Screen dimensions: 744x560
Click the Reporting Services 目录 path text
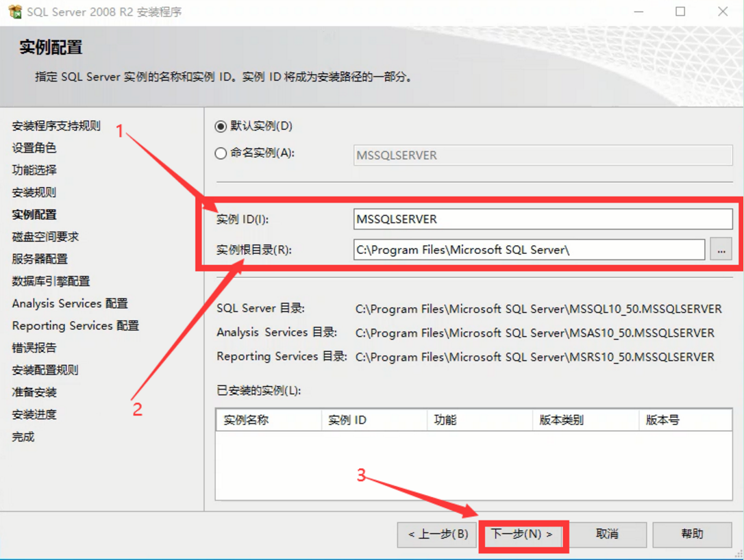point(535,357)
